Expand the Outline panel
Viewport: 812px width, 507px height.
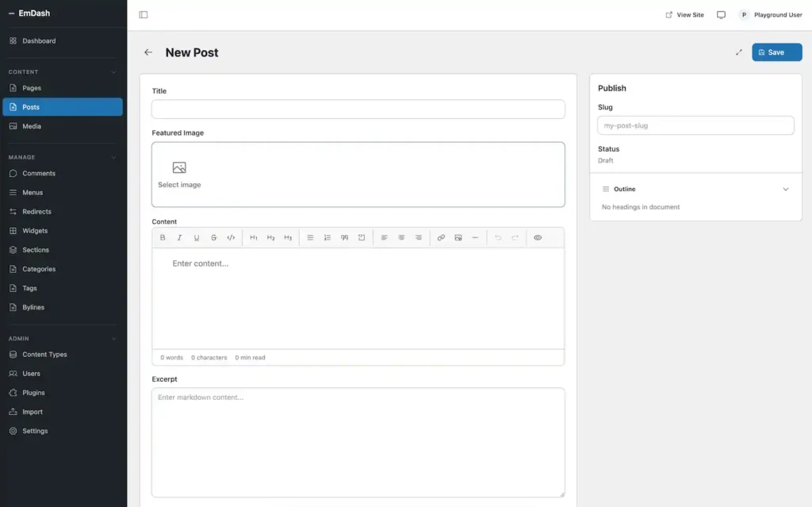tap(786, 189)
